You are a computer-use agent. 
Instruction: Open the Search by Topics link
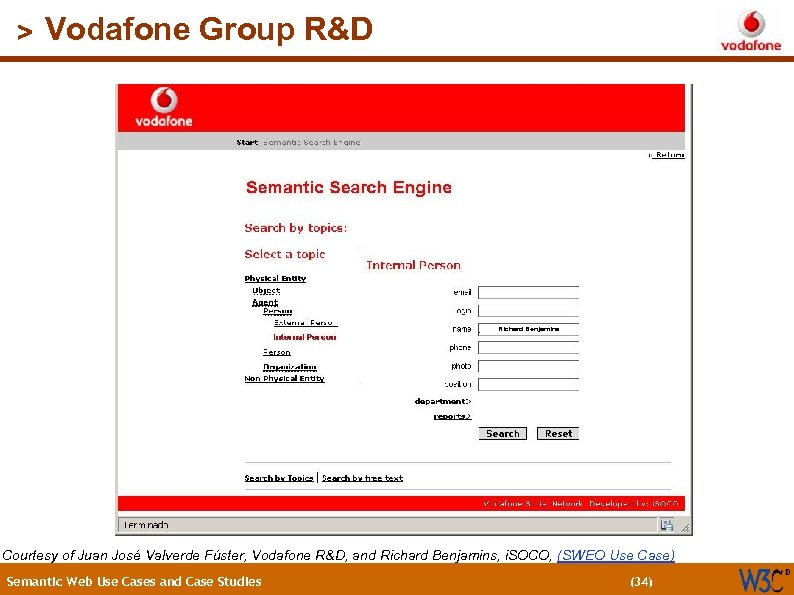tap(279, 478)
